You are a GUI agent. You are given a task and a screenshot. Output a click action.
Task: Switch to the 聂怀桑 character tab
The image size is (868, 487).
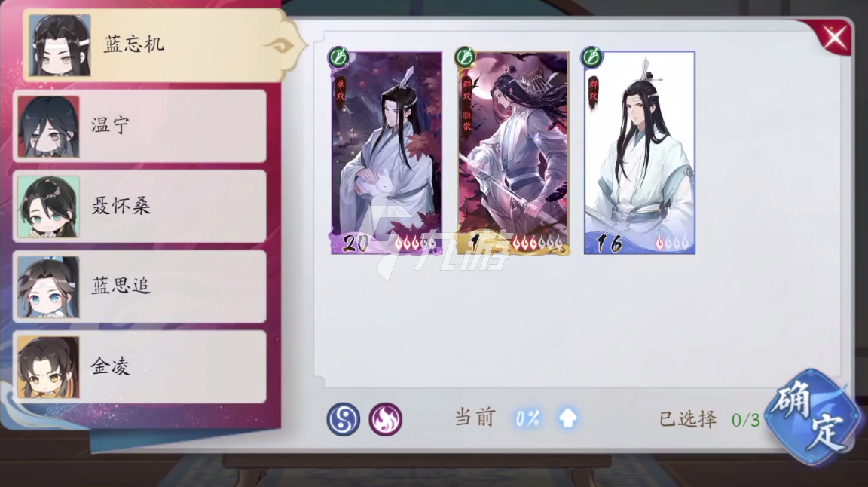click(x=139, y=206)
